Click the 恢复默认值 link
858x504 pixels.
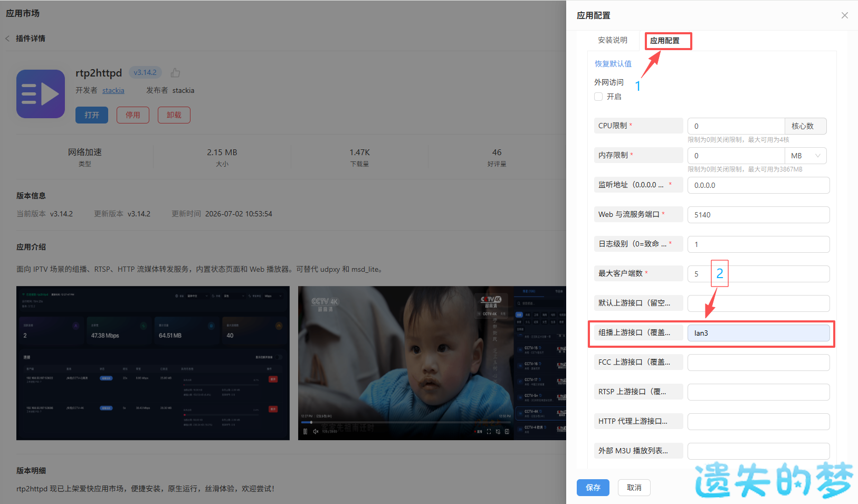[x=613, y=64]
